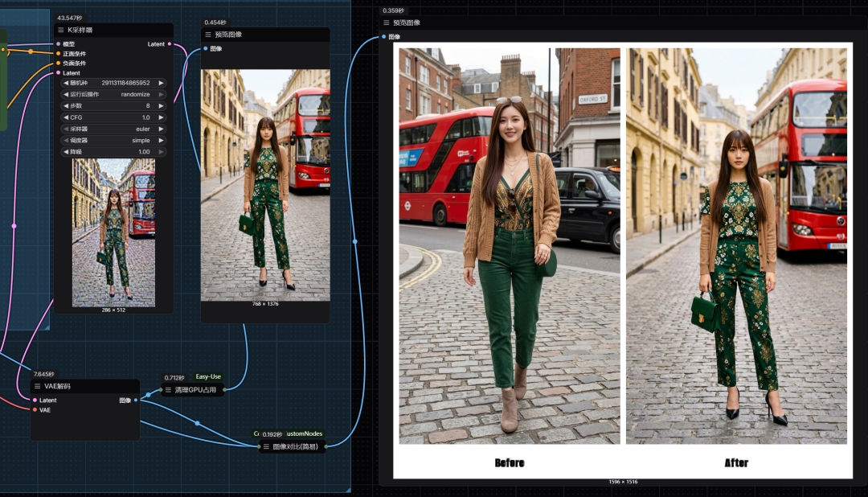Click the 图像 input socket under 0.359秒
868x497 pixels.
tap(383, 36)
